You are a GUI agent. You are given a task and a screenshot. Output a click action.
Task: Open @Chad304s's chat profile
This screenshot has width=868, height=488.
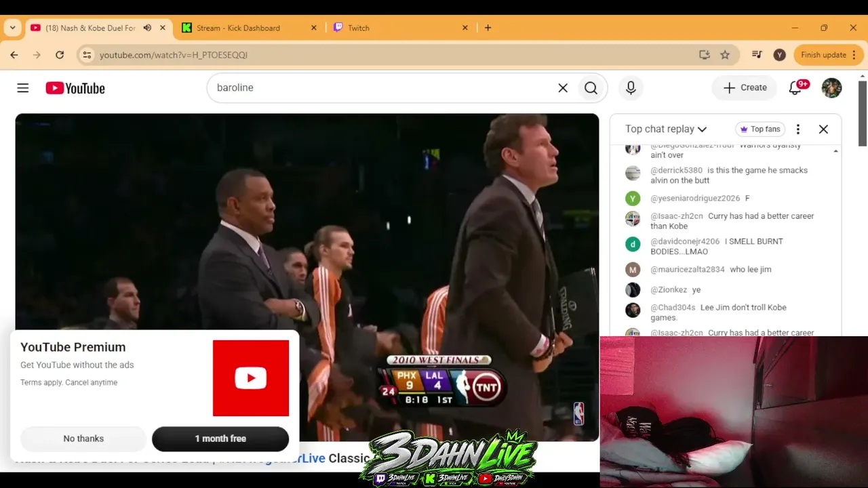point(673,308)
